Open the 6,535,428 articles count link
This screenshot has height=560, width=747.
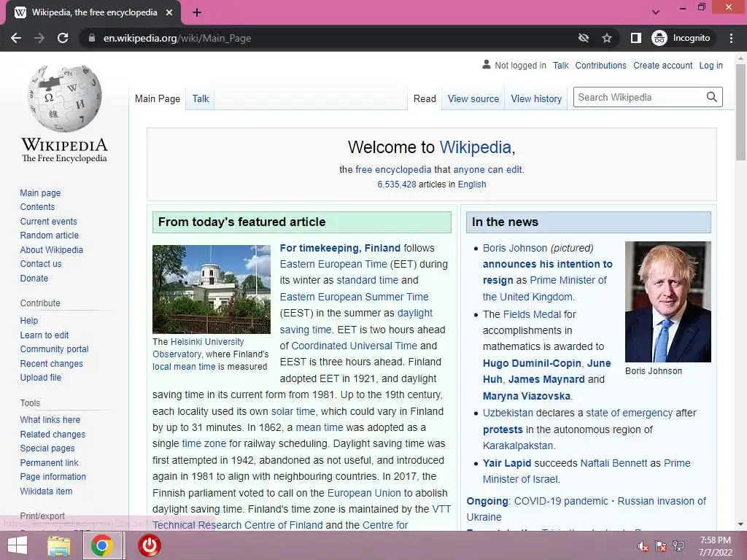(397, 184)
